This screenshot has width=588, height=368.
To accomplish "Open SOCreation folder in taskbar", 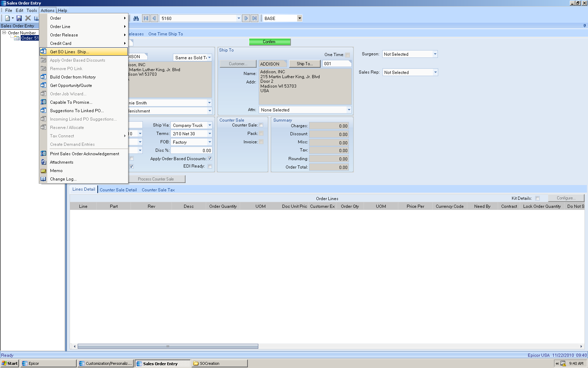I will pyautogui.click(x=220, y=363).
